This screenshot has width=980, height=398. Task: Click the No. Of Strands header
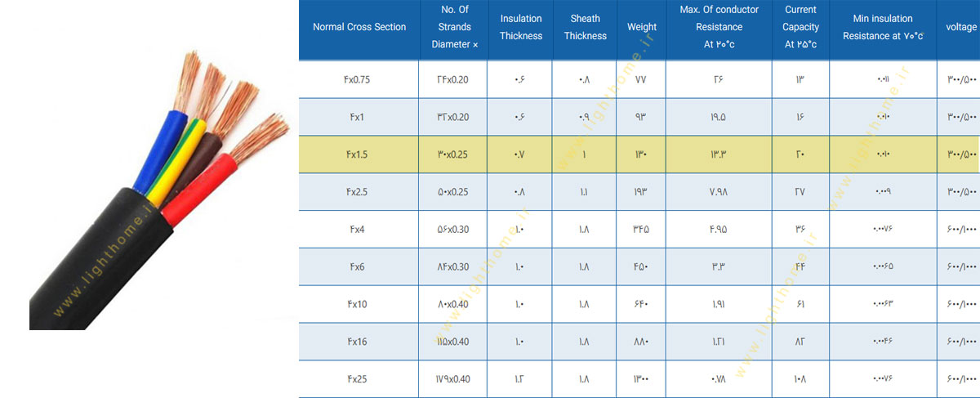[455, 27]
